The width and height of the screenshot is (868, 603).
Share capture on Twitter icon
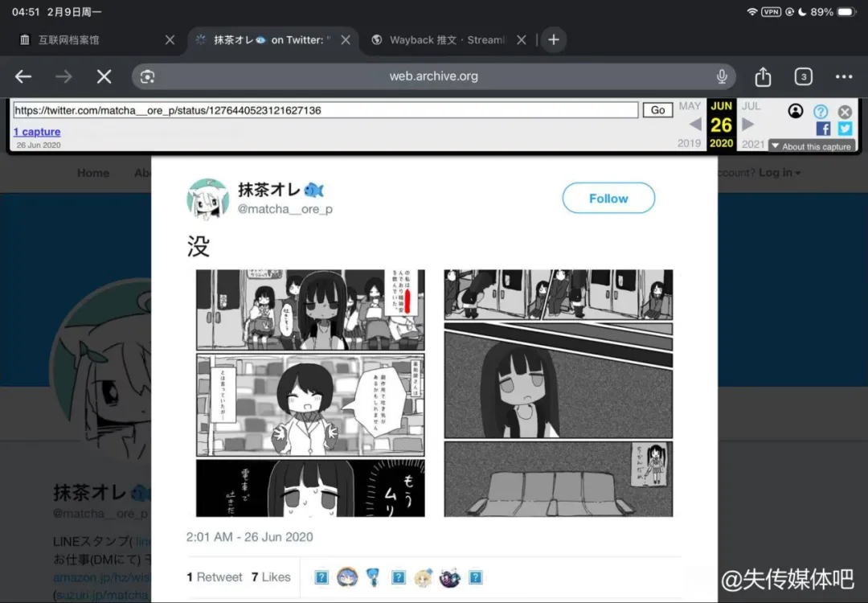(x=845, y=129)
